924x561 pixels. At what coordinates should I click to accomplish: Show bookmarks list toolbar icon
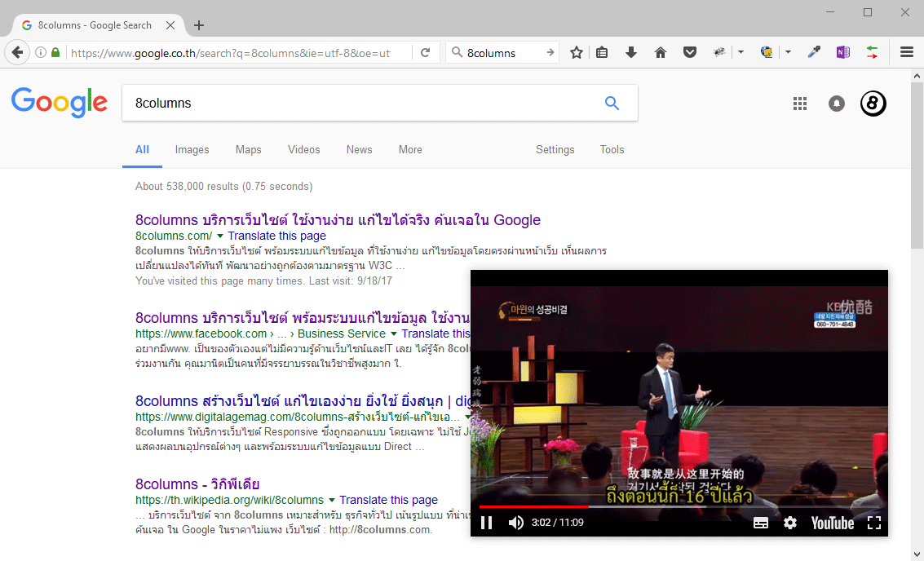click(x=602, y=52)
